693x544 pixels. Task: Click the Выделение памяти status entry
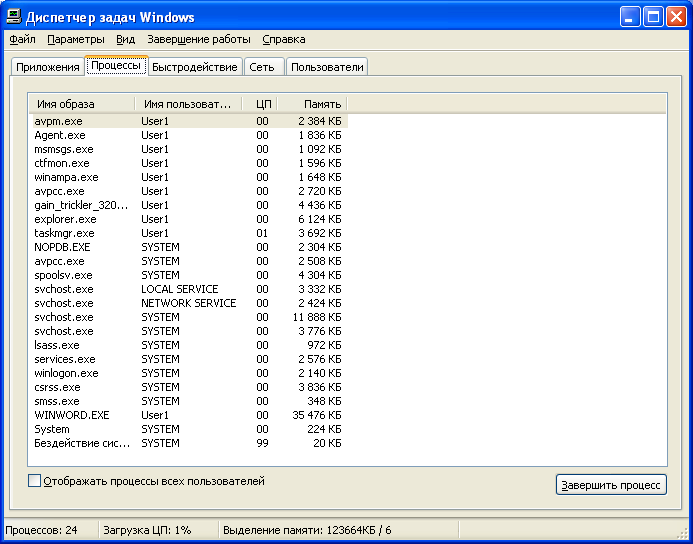[x=307, y=530]
